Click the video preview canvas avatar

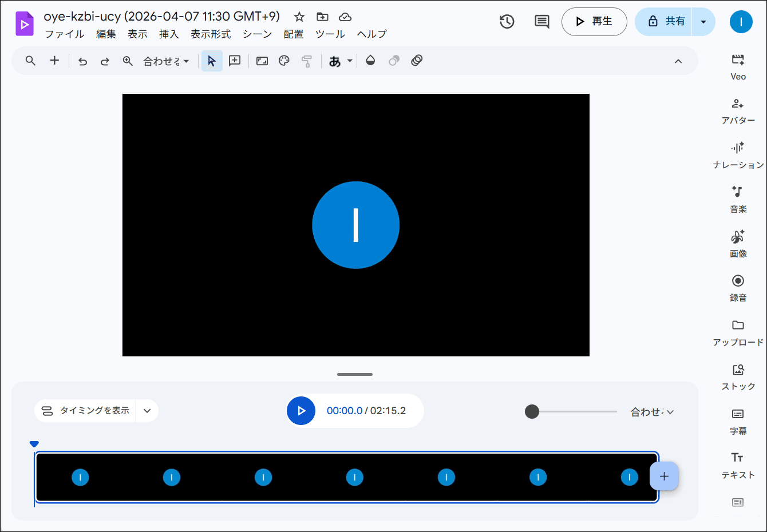(355, 225)
